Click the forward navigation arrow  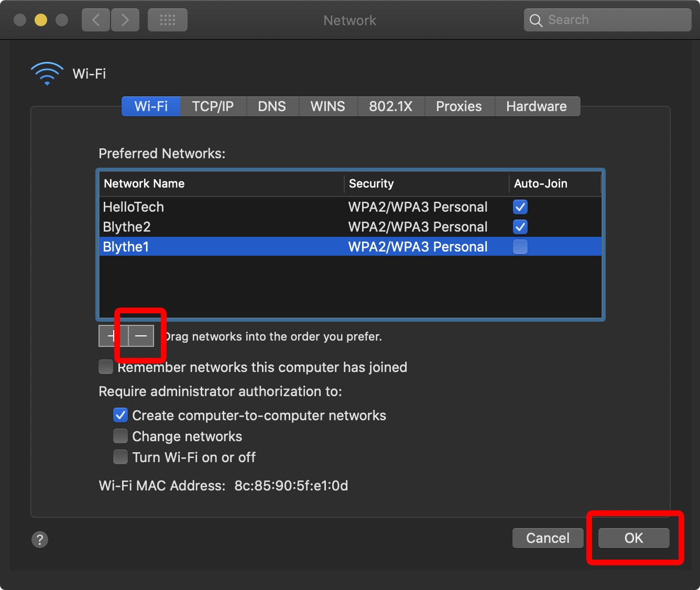[125, 20]
